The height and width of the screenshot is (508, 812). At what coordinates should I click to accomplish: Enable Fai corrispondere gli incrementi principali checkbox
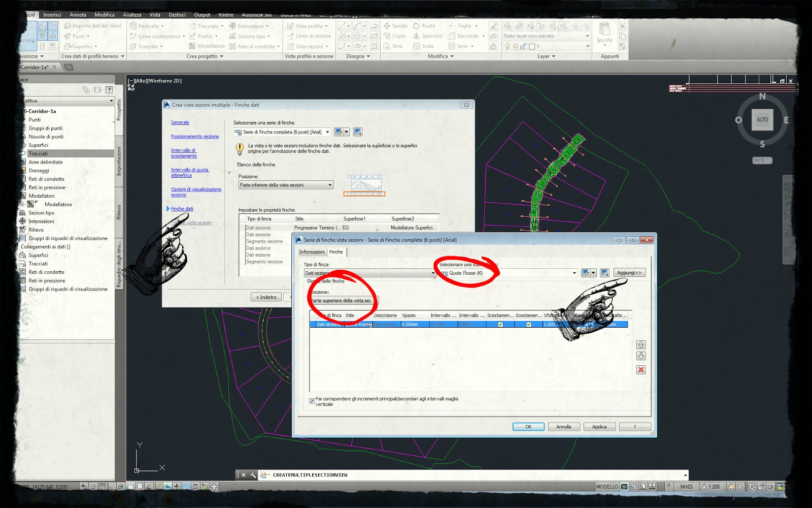pyautogui.click(x=312, y=401)
